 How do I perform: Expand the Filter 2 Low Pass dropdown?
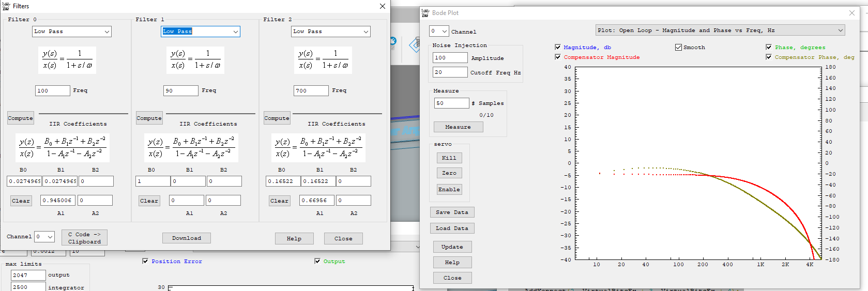pos(331,32)
